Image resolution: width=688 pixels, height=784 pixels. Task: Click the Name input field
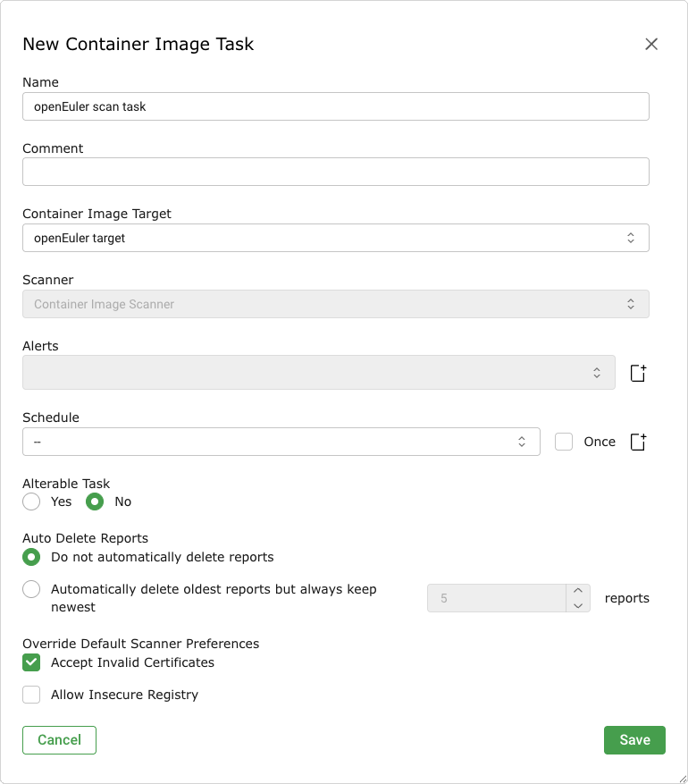point(335,106)
